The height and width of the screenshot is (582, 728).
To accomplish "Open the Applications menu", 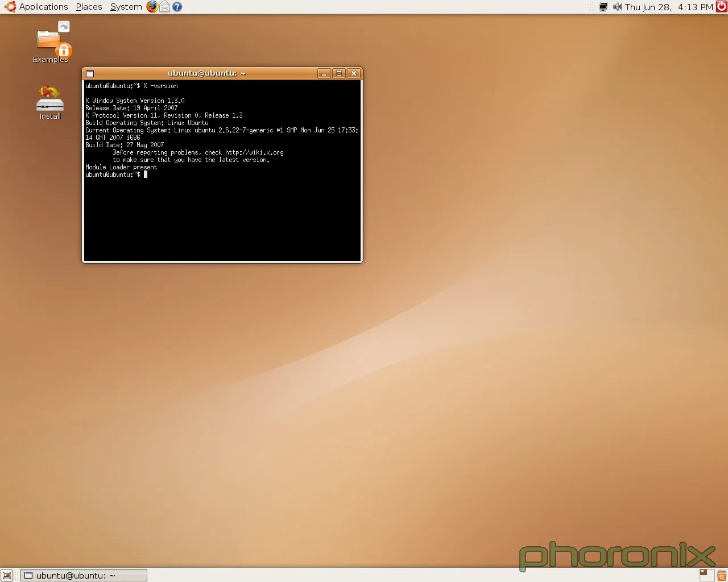I will click(36, 7).
